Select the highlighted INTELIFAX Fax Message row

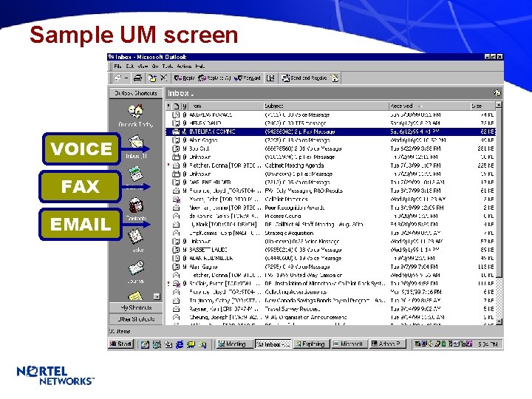330,132
